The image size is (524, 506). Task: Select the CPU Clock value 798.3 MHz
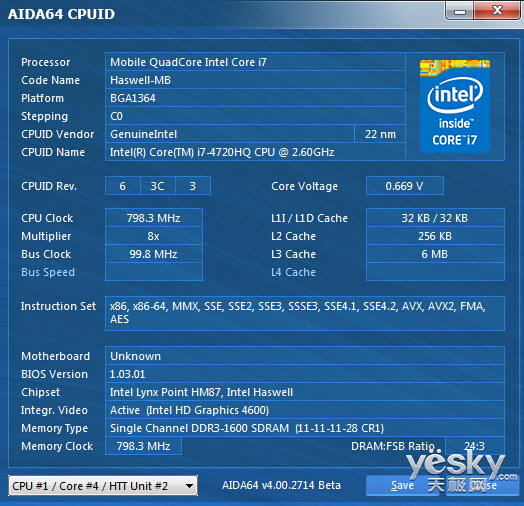point(154,218)
